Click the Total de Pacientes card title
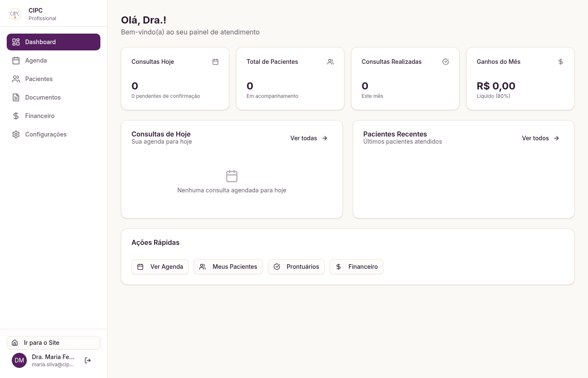Screen dimensions: 588x378 272,62
